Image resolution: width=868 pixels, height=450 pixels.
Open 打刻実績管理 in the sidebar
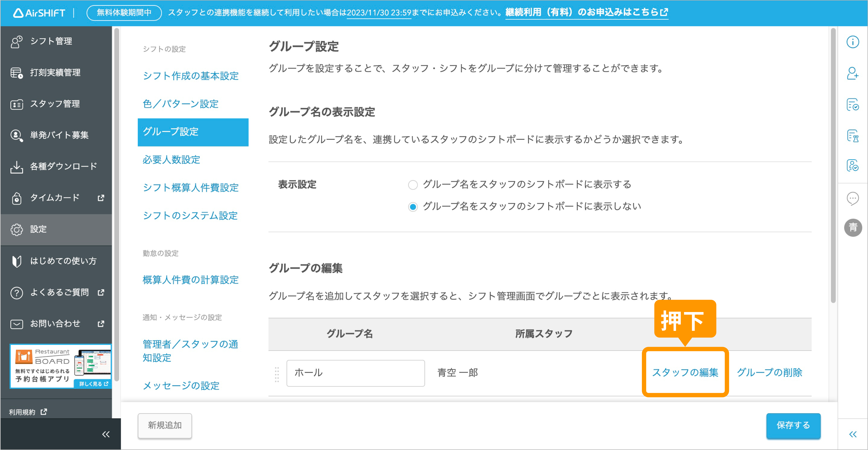pyautogui.click(x=56, y=73)
